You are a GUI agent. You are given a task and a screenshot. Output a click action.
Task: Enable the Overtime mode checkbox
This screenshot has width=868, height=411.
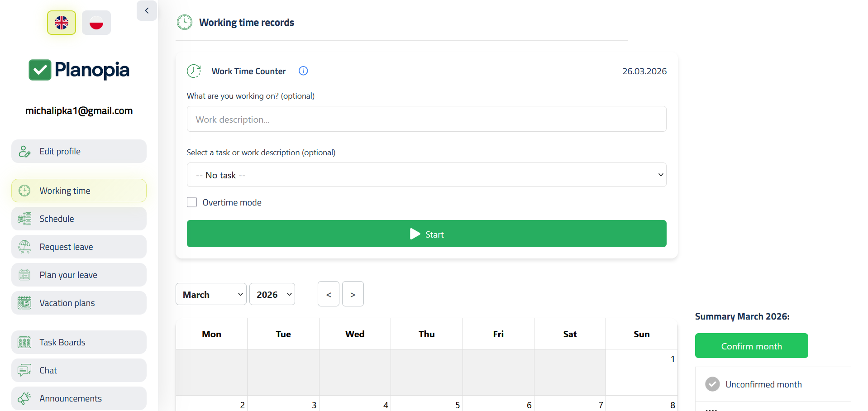point(192,202)
